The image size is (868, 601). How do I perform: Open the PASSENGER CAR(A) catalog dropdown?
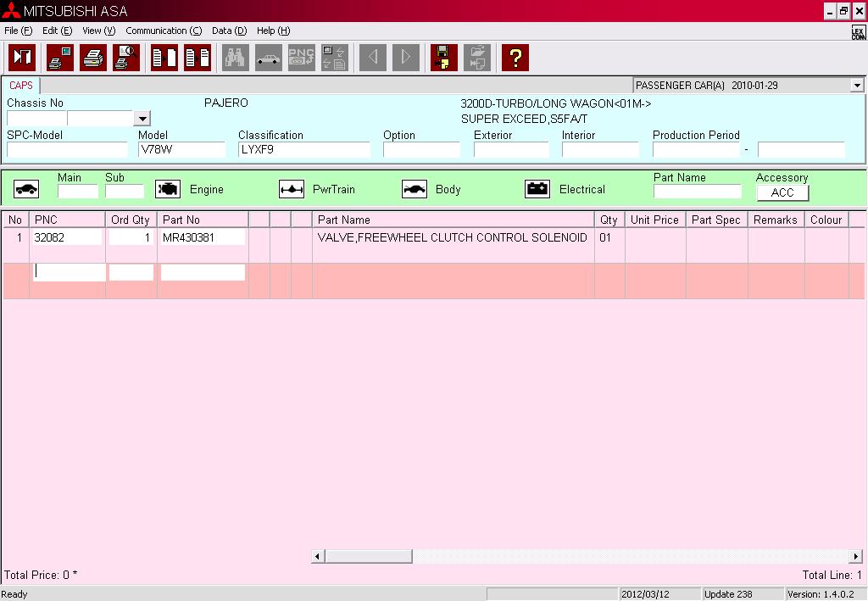(x=857, y=86)
